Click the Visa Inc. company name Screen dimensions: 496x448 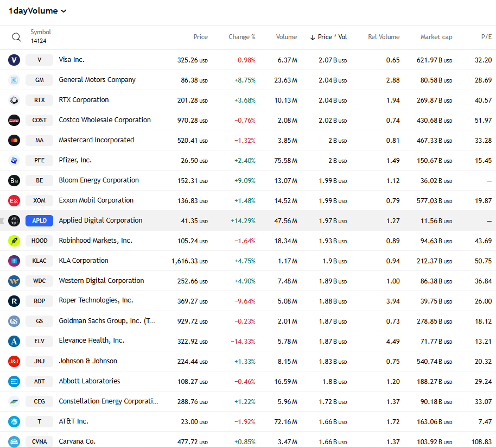(x=72, y=60)
